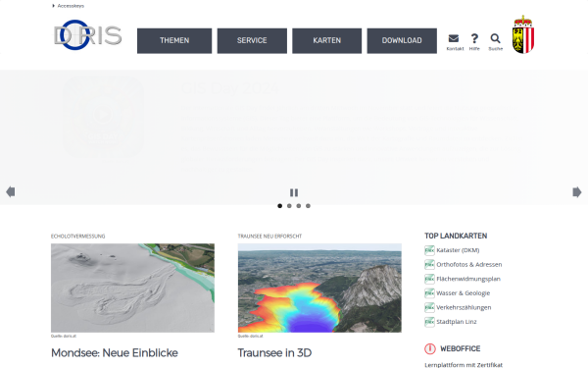Open the Traunsee 3D image thumbnail
Screen dimensions: 588x368
(319, 288)
